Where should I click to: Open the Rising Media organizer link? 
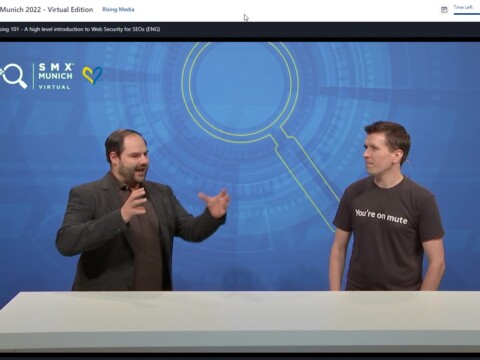[x=118, y=9]
